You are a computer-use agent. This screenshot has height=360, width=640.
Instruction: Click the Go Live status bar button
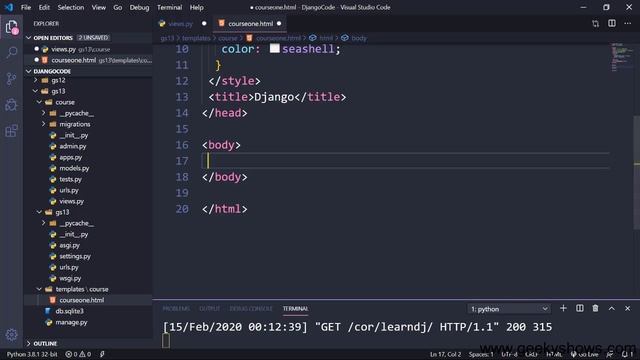(x=584, y=354)
